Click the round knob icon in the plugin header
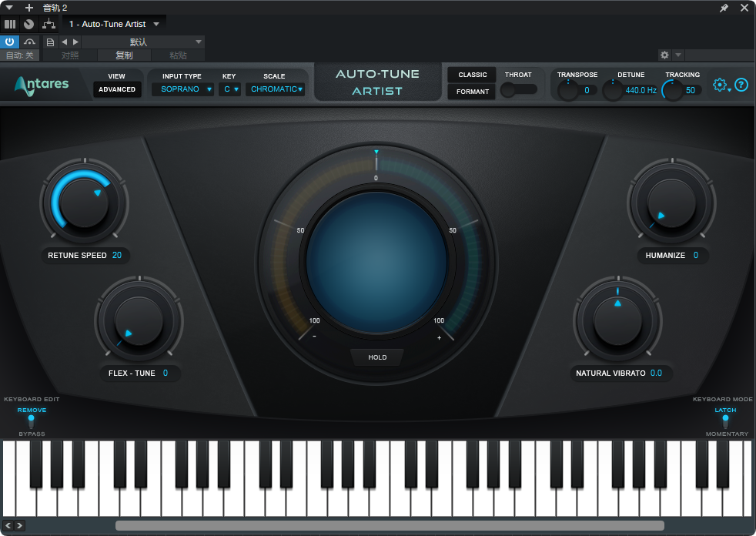 pos(29,24)
